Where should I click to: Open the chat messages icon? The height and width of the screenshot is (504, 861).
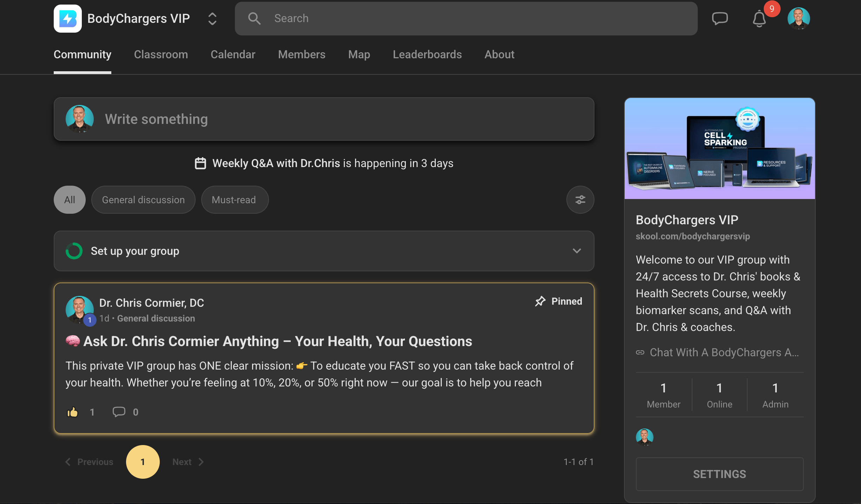tap(720, 18)
